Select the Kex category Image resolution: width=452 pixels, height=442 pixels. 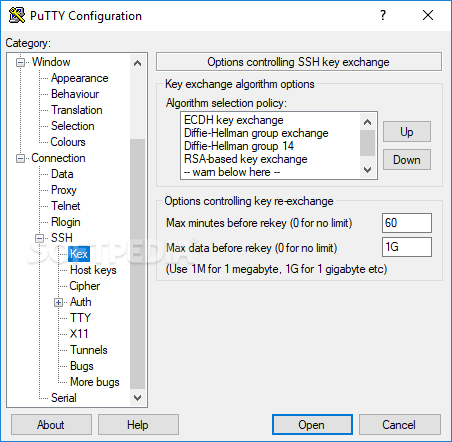click(x=79, y=254)
